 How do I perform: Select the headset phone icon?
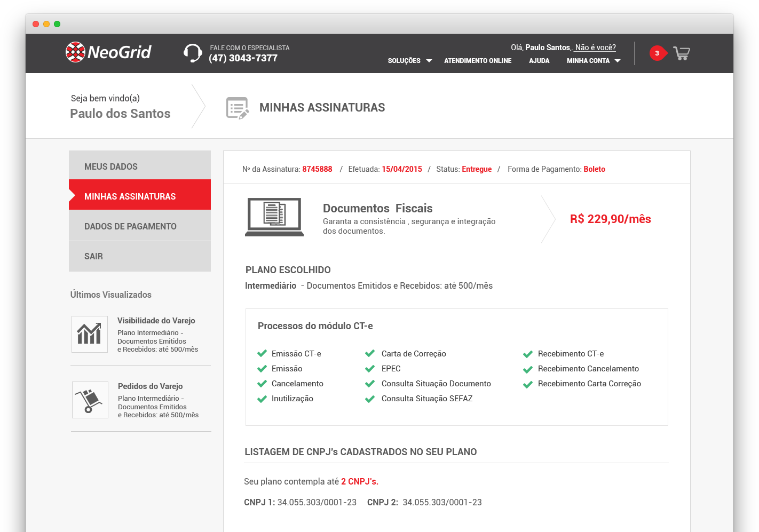coord(192,53)
